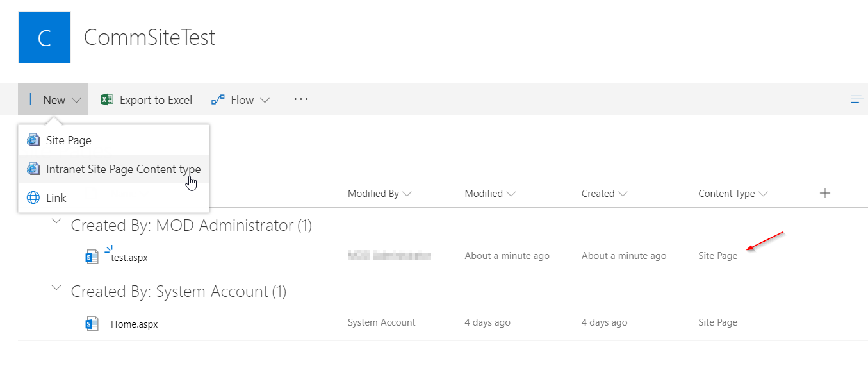Select the Link option in New menu
Viewport: 868px width, 368px height.
tap(56, 198)
